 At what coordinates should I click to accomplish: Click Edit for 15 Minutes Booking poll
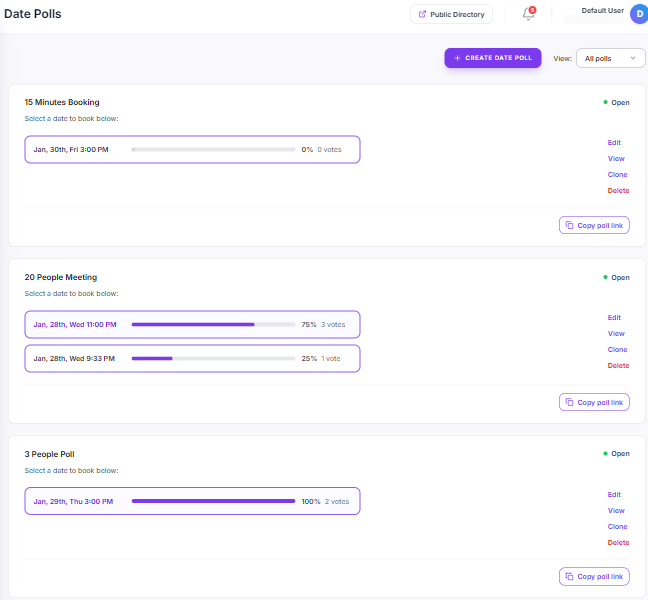pyautogui.click(x=614, y=142)
